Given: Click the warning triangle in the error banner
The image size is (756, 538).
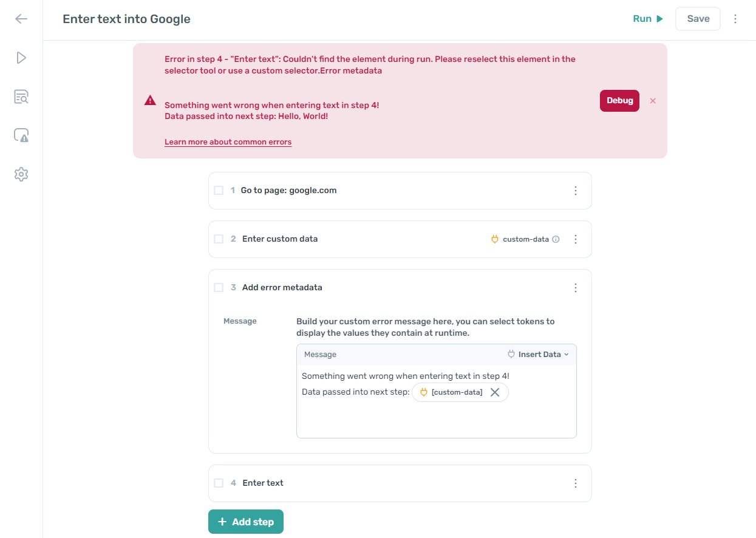Looking at the screenshot, I should click(149, 100).
